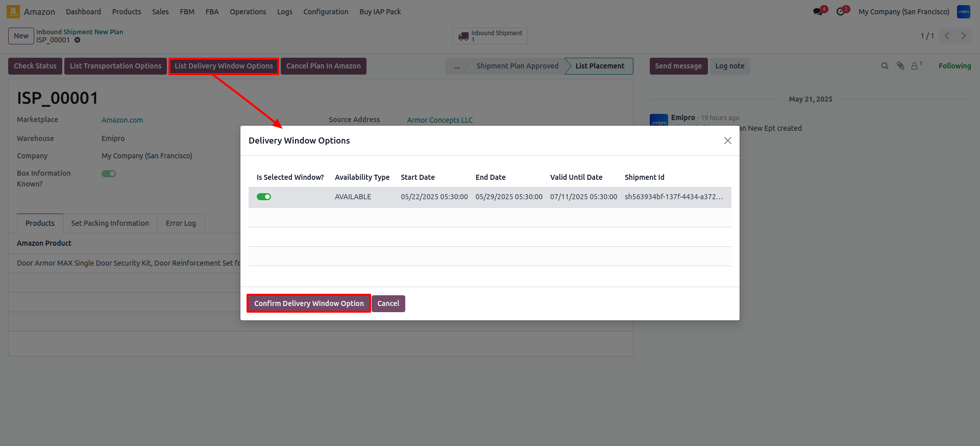
Task: Open the FBA menu
Action: click(x=212, y=12)
